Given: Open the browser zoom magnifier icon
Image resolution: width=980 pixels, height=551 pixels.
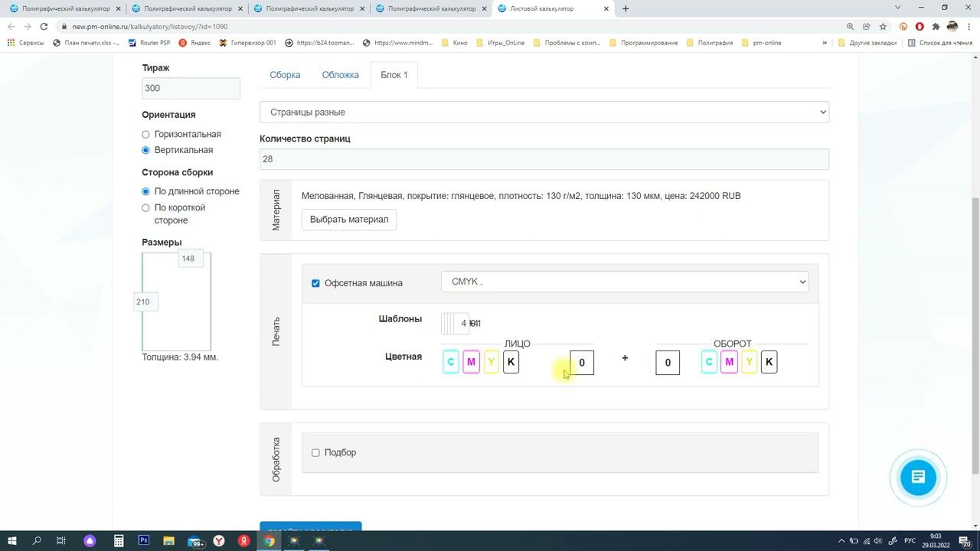Looking at the screenshot, I should tap(850, 26).
